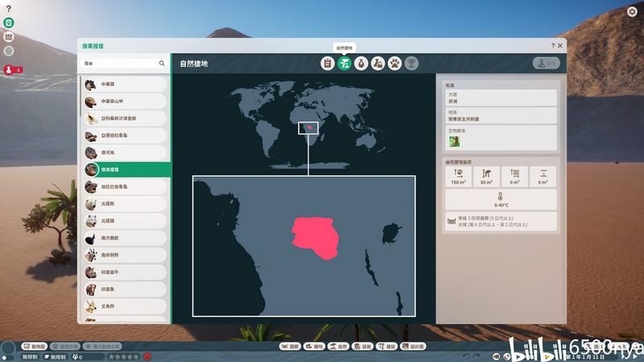The height and width of the screenshot is (362, 644).
Task: Select the desert scorpion entry
Action: [125, 118]
